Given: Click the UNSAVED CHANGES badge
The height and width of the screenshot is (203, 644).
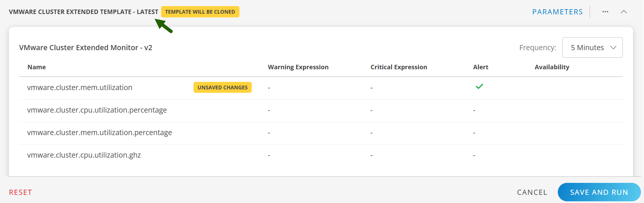Looking at the screenshot, I should (223, 87).
